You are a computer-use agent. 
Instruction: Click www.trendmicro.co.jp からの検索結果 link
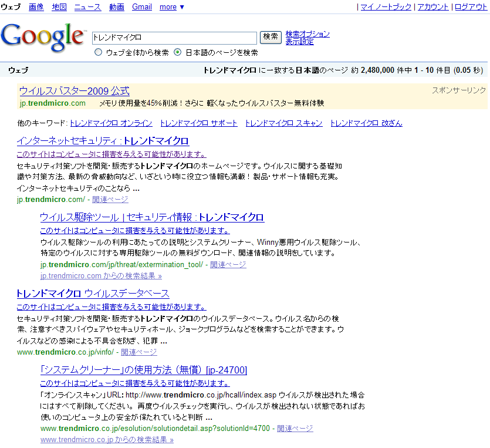pos(107,440)
